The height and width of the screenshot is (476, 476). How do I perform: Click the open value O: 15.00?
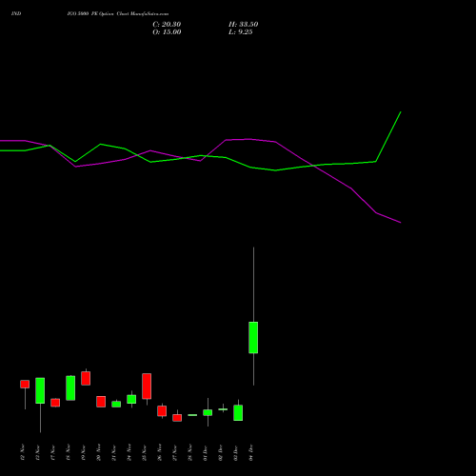click(167, 32)
